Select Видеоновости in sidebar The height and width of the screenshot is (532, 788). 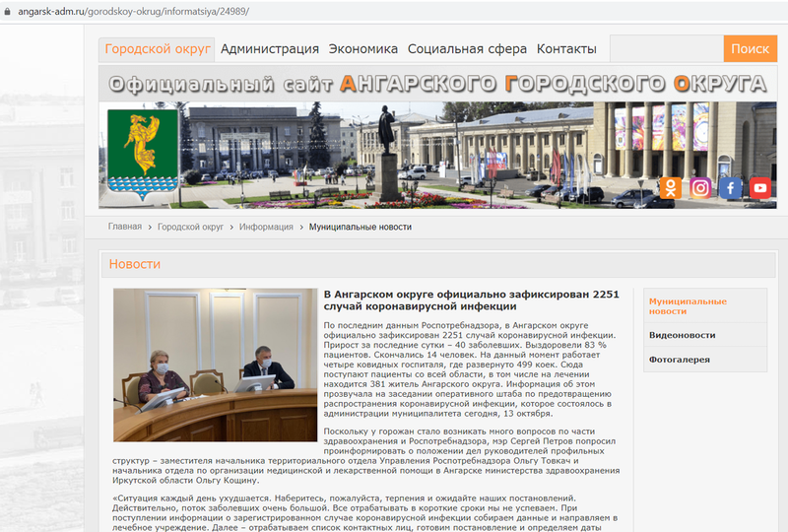click(682, 335)
